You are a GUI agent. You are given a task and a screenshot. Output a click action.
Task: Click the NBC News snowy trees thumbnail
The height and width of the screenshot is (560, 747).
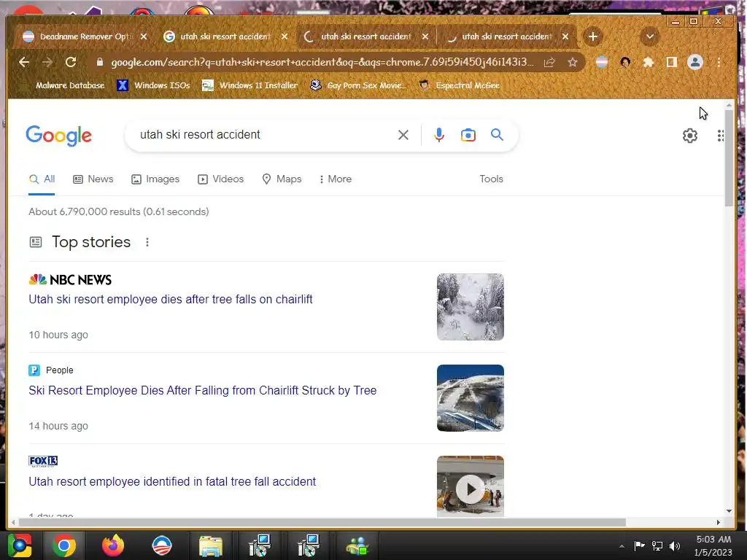[471, 307]
